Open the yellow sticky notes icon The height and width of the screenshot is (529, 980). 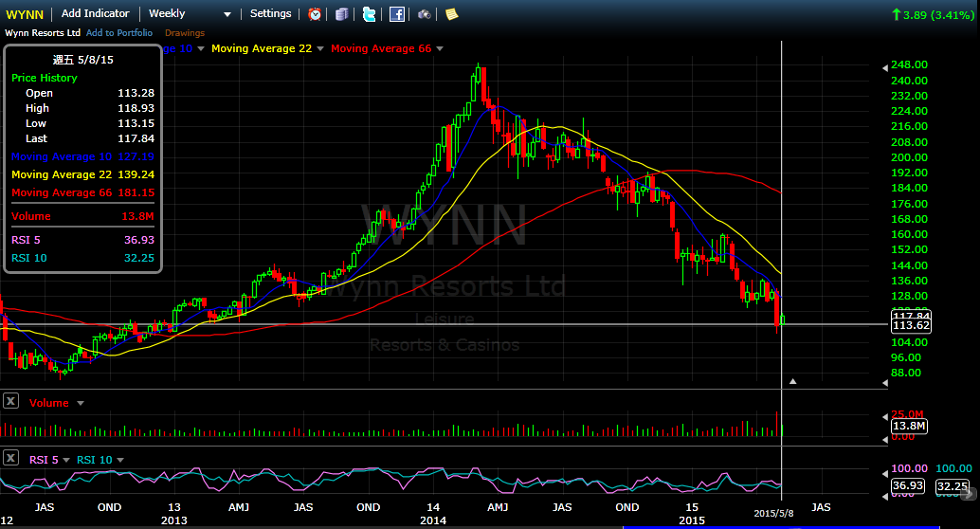pos(451,14)
